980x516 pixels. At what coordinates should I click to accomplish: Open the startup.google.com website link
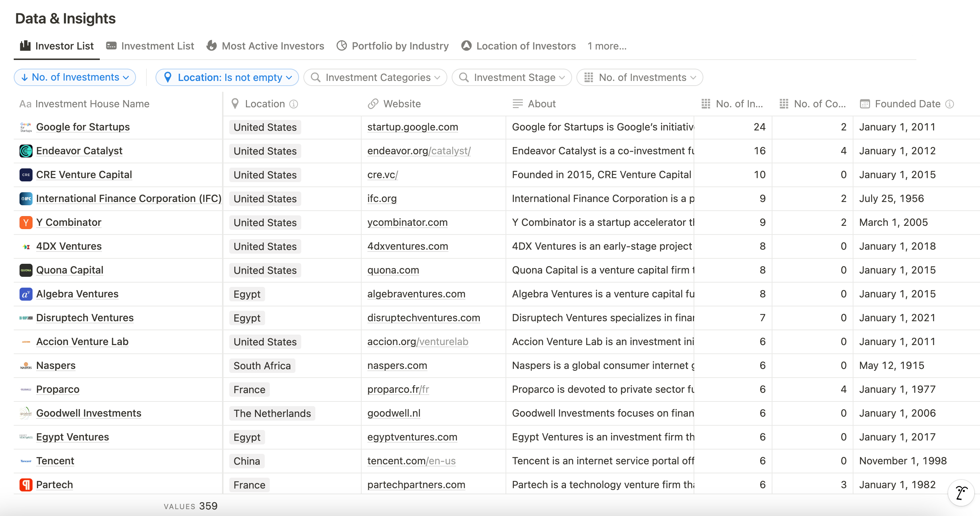413,127
